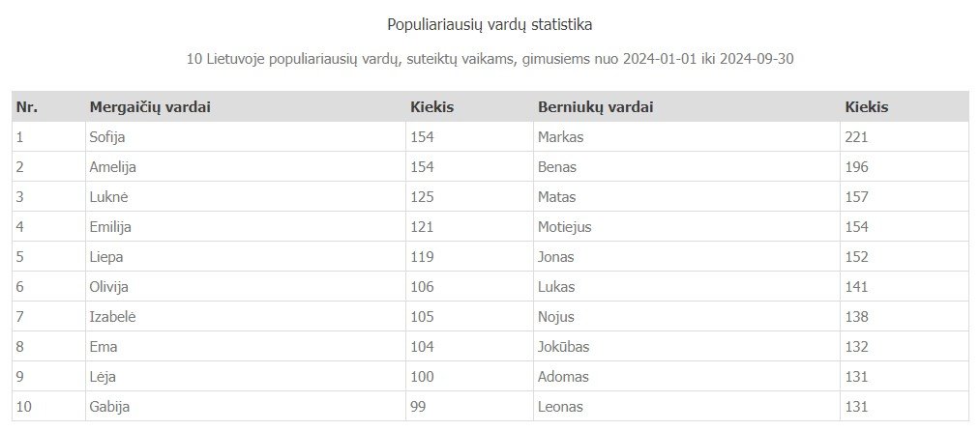The image size is (980, 431).
Task: Click the Benas name cell
Action: pos(687,167)
